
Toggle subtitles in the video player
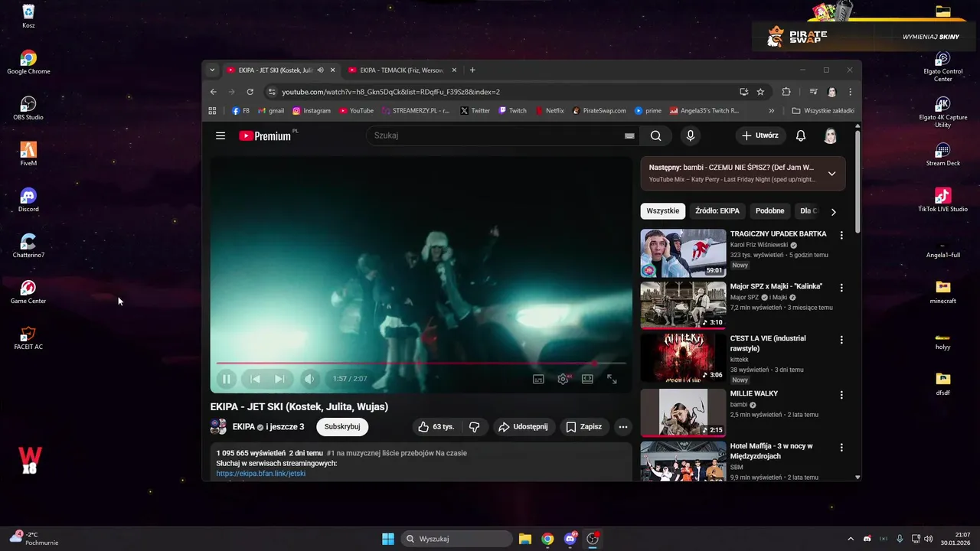tap(538, 379)
